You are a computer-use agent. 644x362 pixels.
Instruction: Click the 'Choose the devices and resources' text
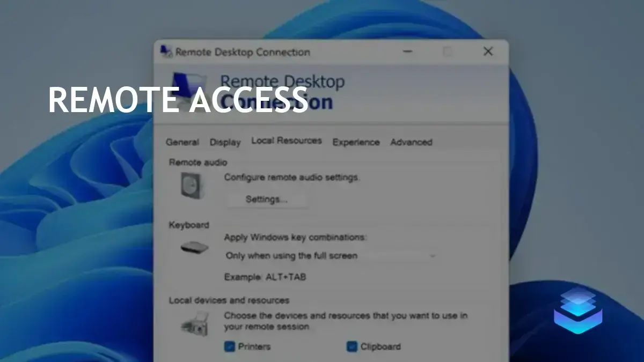(x=346, y=321)
